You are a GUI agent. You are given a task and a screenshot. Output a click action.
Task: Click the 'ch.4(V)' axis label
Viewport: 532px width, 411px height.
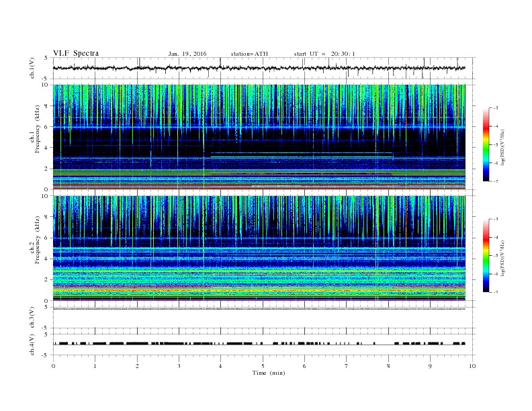point(32,345)
